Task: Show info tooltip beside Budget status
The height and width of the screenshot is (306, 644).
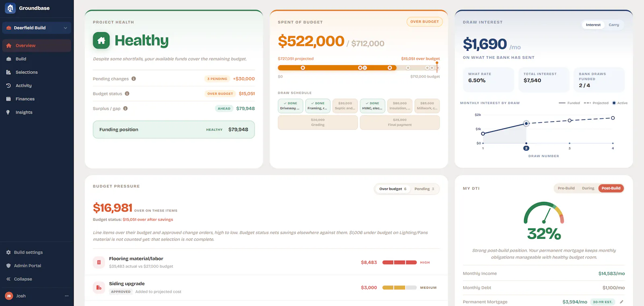Action: [x=127, y=94]
